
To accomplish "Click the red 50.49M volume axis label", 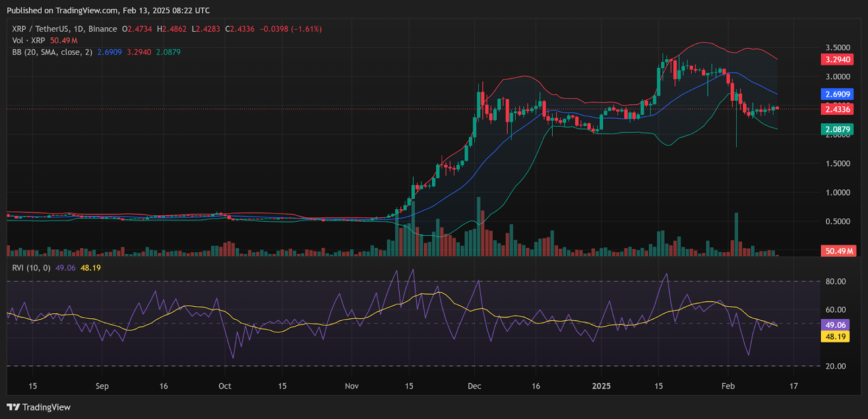I will [839, 251].
